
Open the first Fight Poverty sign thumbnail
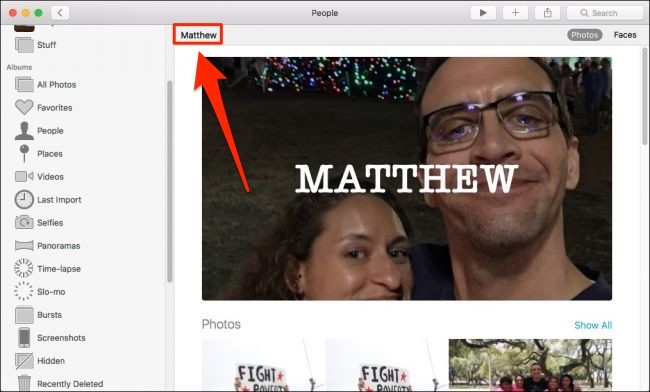tap(263, 365)
